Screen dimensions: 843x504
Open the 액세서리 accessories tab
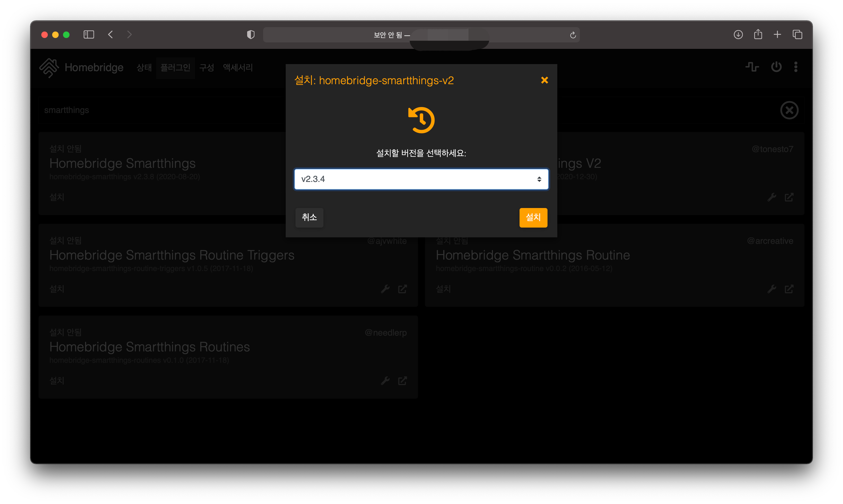(x=238, y=68)
